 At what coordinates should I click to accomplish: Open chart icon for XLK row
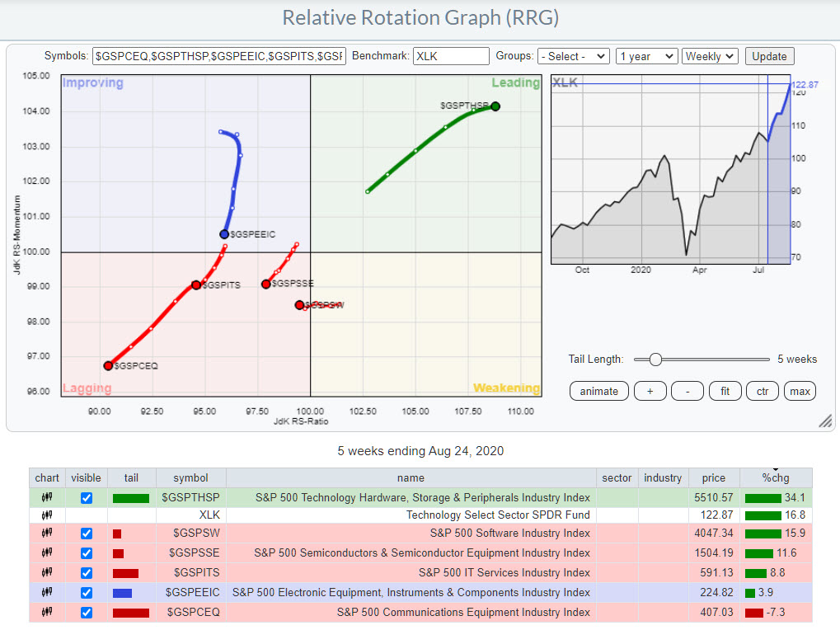tap(47, 515)
